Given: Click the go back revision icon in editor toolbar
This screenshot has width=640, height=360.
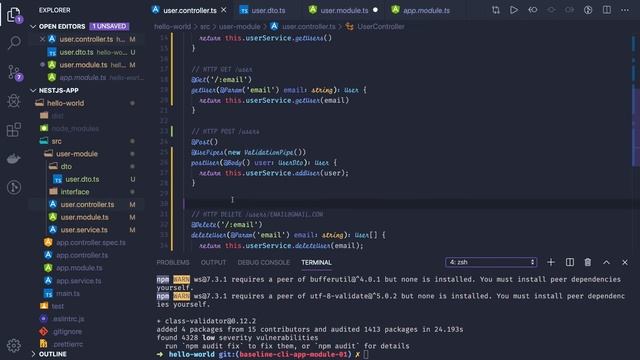Looking at the screenshot, I should click(533, 10).
